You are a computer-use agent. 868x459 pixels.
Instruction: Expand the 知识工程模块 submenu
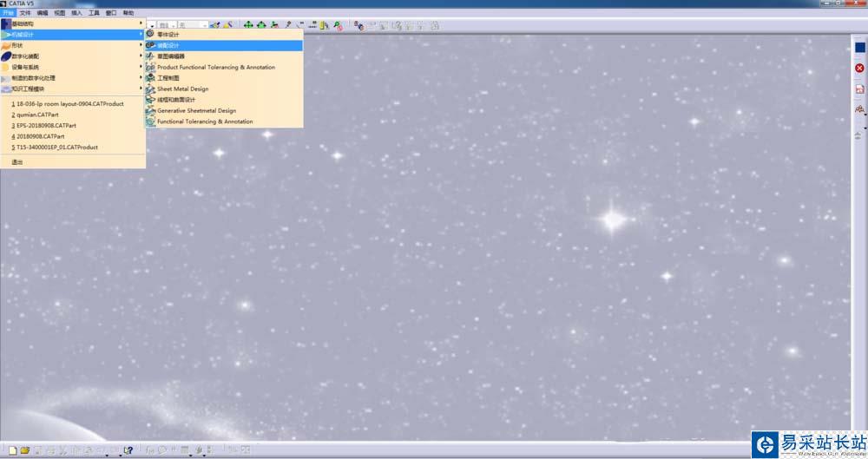73,89
